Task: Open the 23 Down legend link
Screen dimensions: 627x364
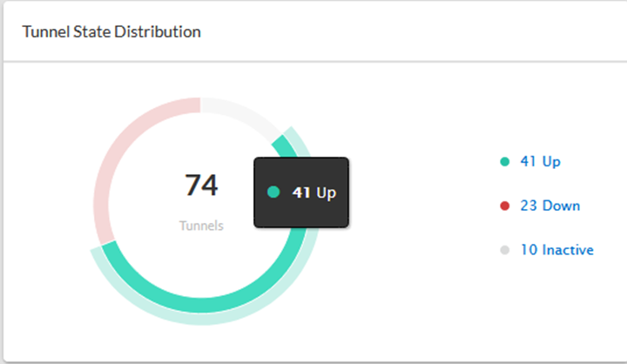Action: pyautogui.click(x=549, y=206)
